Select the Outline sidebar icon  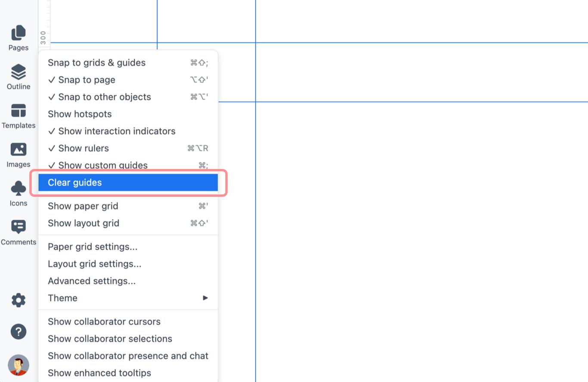coord(18,77)
